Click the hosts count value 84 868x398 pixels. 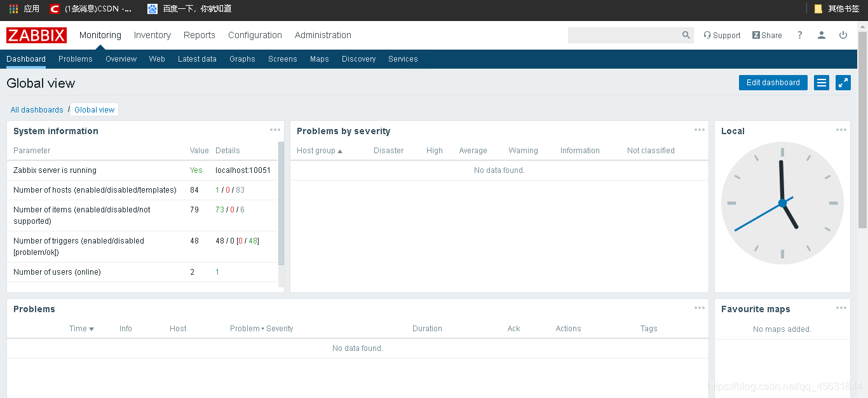tap(194, 190)
